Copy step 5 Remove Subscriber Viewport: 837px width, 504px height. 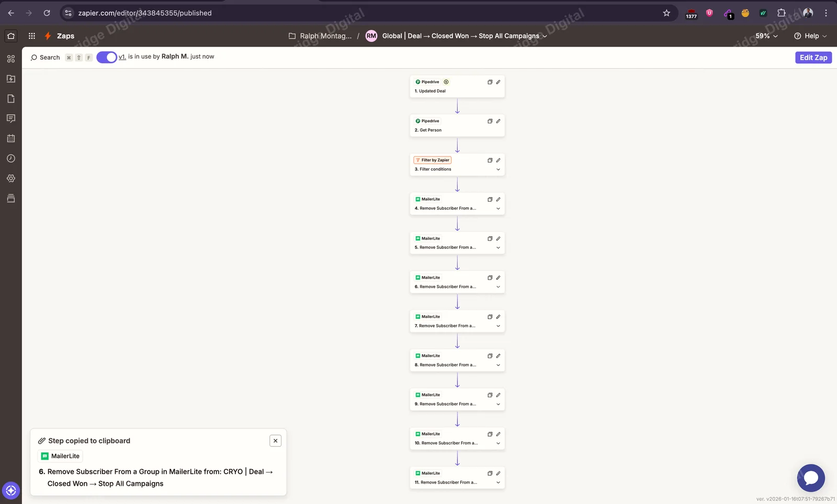(490, 238)
